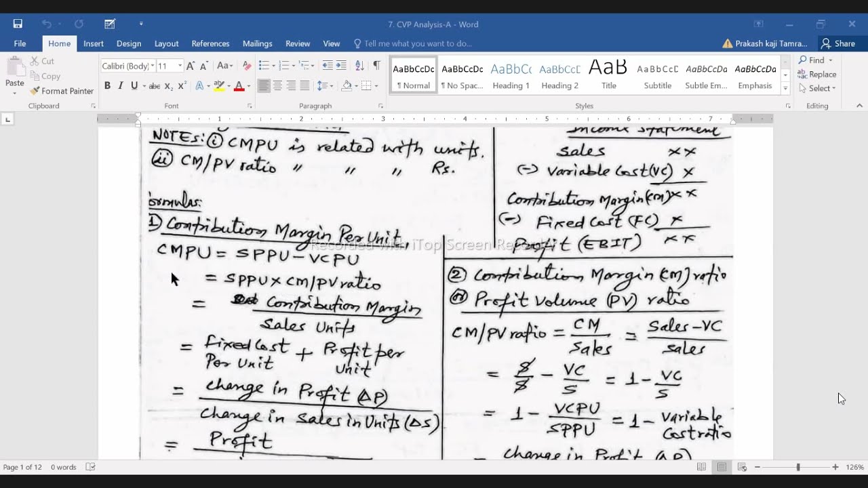Click the Undo arrow icon

[x=46, y=24]
